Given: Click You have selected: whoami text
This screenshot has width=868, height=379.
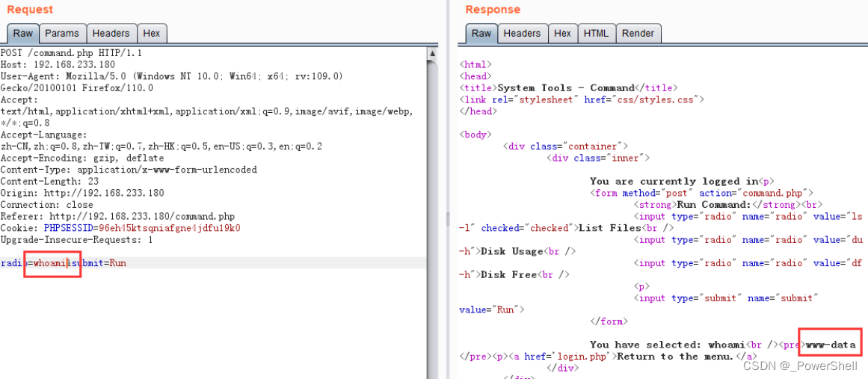Looking at the screenshot, I should tap(668, 345).
